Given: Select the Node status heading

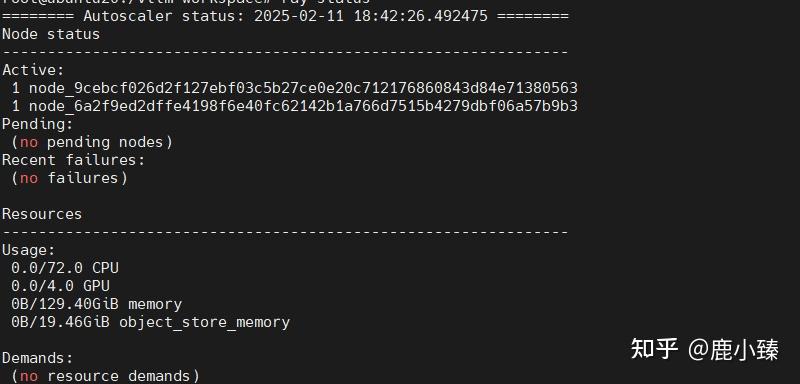Looking at the screenshot, I should (51, 34).
